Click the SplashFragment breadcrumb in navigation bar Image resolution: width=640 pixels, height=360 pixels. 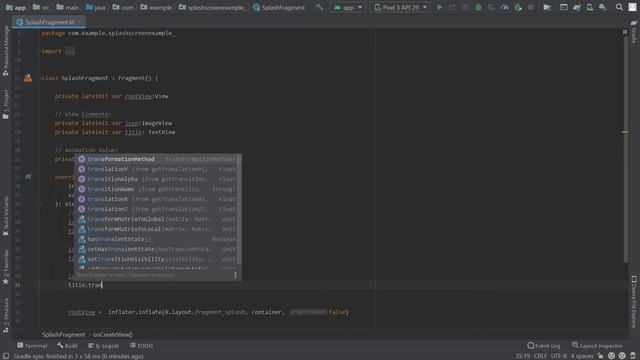279,7
